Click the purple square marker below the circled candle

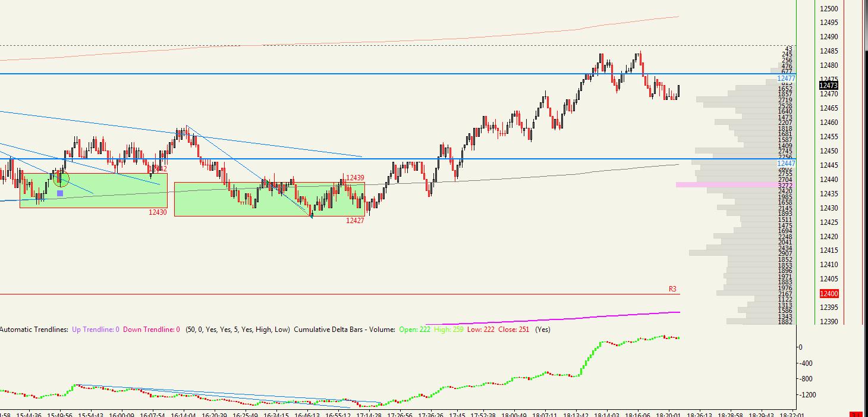(60, 193)
